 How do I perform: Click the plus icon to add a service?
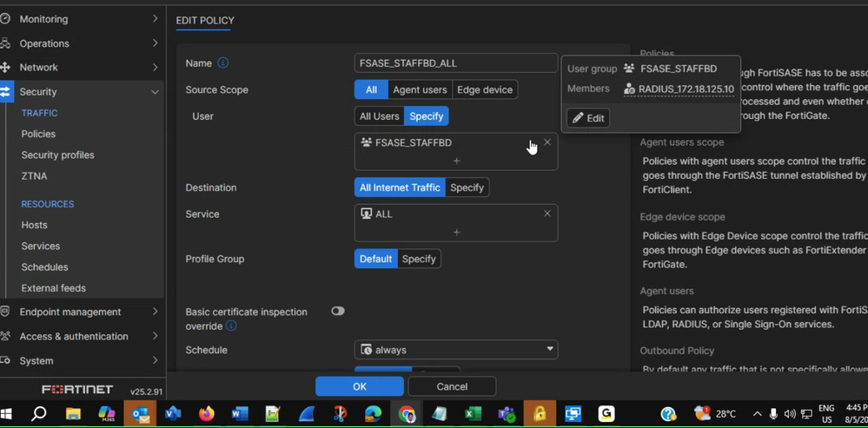(456, 232)
